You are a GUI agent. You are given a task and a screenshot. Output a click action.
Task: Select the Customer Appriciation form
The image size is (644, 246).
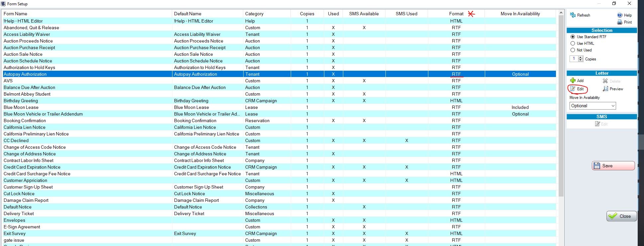25,180
